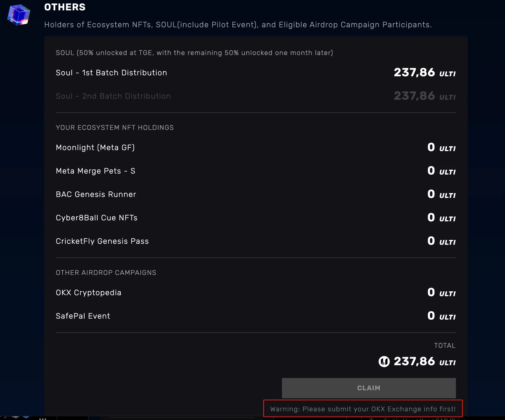Click the OTHERS section heading

[65, 7]
